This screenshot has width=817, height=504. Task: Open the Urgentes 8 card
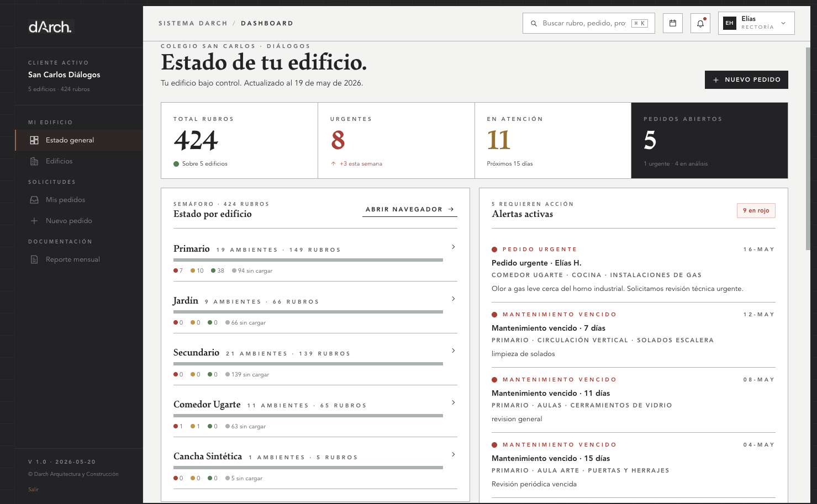click(x=396, y=140)
